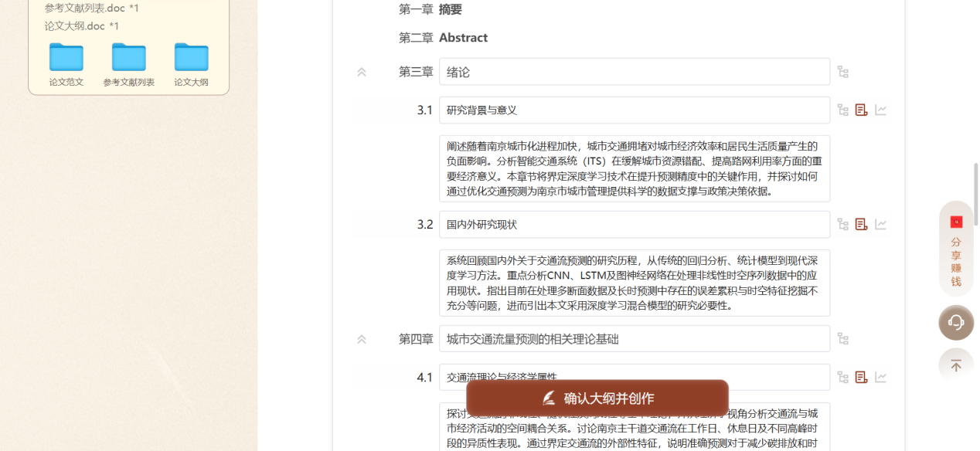
Task: Click the tree structure icon in row 3.1
Action: [843, 110]
